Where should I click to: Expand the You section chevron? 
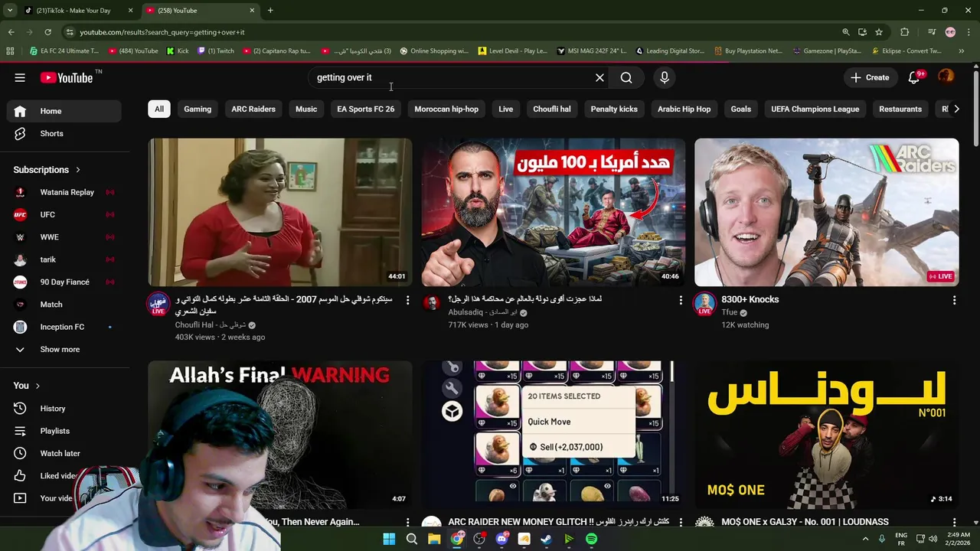point(37,386)
